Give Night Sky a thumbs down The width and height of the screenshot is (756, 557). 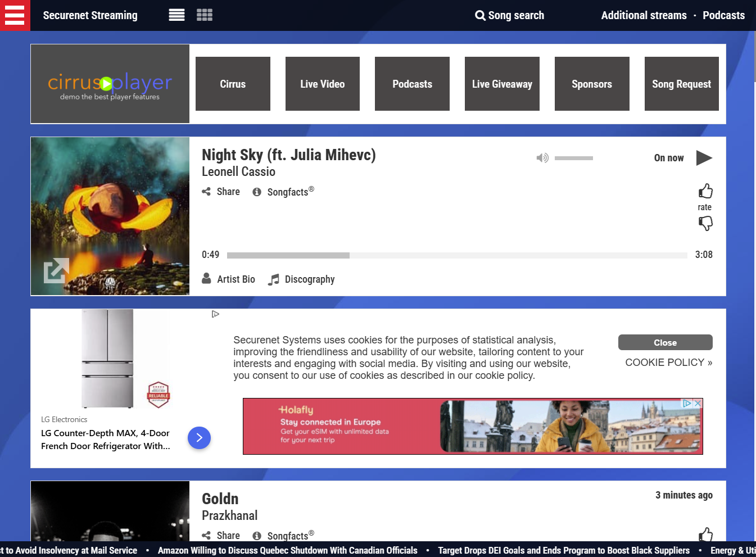click(x=705, y=223)
